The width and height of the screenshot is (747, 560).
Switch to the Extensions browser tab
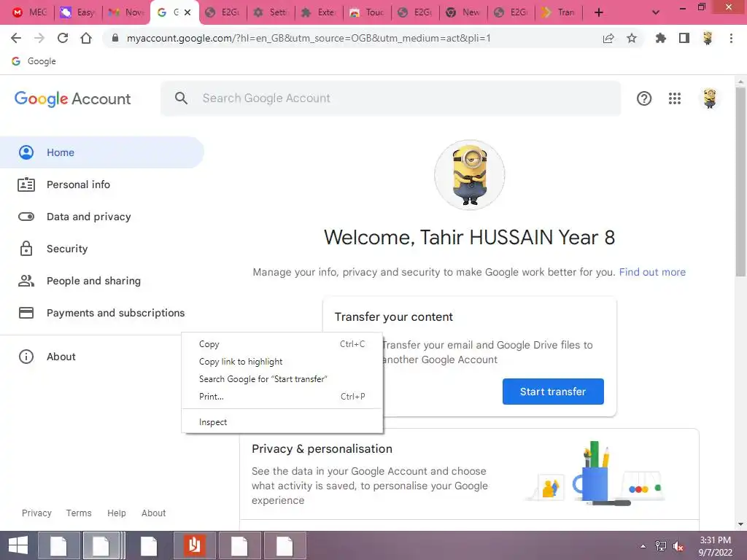point(320,12)
